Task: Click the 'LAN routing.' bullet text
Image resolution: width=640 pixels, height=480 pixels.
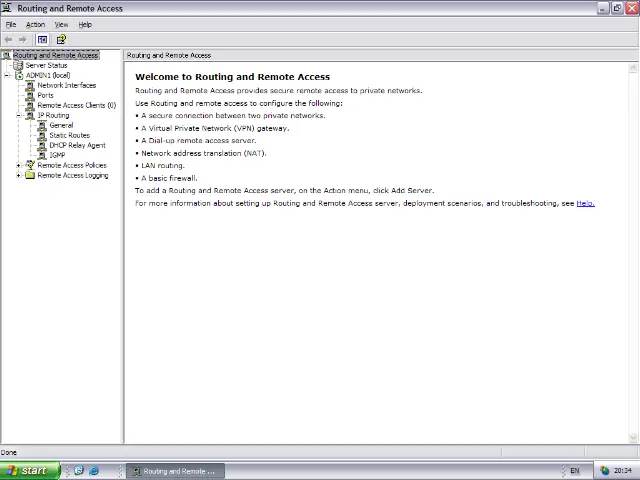Action: 163,166
